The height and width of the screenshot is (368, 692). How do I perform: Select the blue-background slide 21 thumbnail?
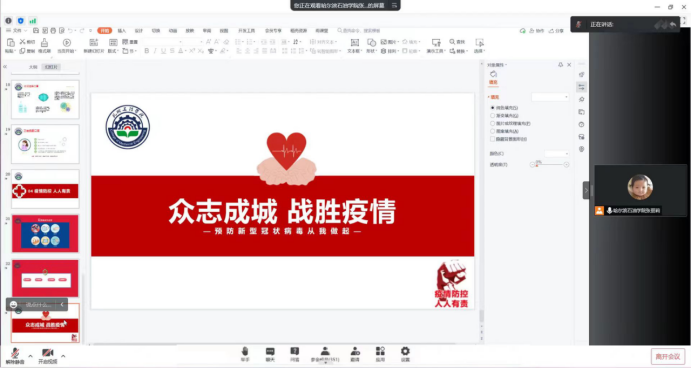pos(45,233)
